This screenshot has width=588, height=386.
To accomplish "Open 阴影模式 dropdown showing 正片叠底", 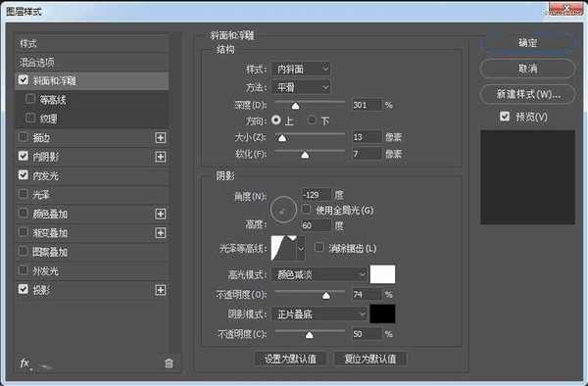I will [x=319, y=314].
